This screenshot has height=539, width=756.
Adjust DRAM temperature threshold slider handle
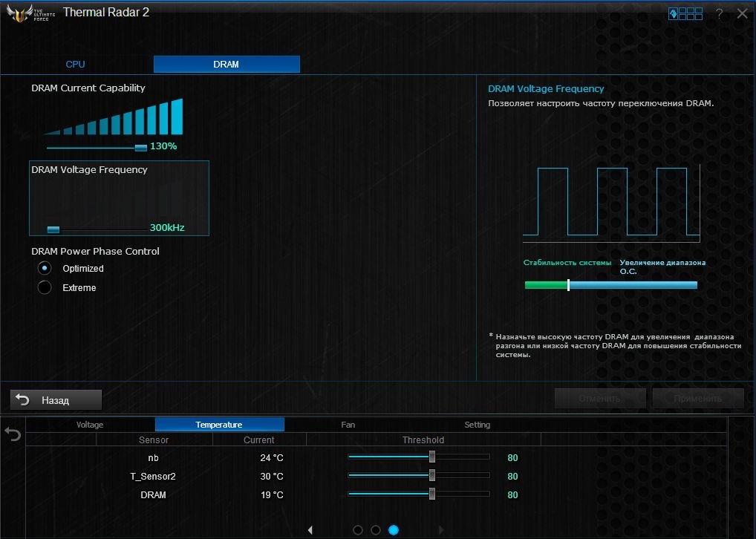pos(432,494)
